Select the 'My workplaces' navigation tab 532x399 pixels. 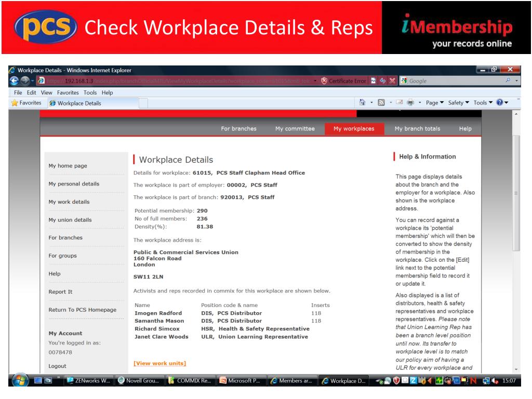tap(354, 129)
